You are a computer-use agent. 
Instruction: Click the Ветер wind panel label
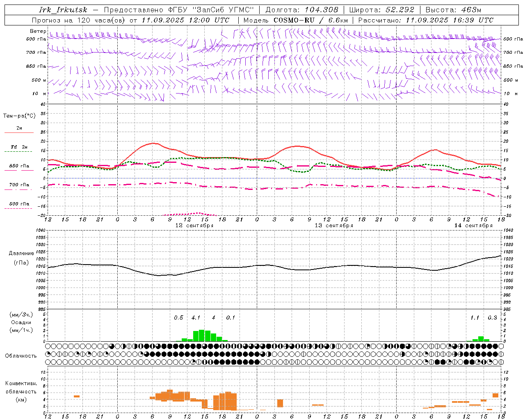coord(38,31)
